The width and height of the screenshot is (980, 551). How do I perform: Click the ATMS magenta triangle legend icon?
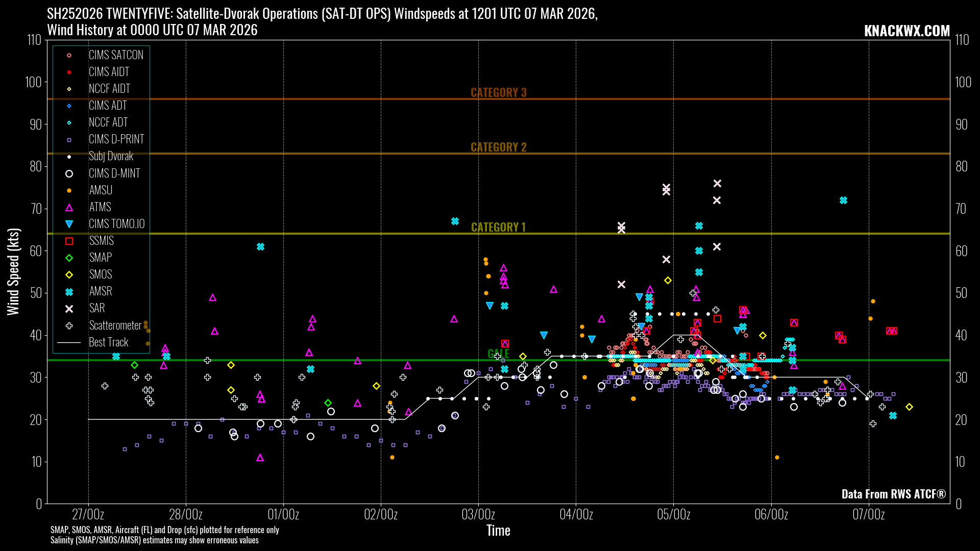(69, 207)
